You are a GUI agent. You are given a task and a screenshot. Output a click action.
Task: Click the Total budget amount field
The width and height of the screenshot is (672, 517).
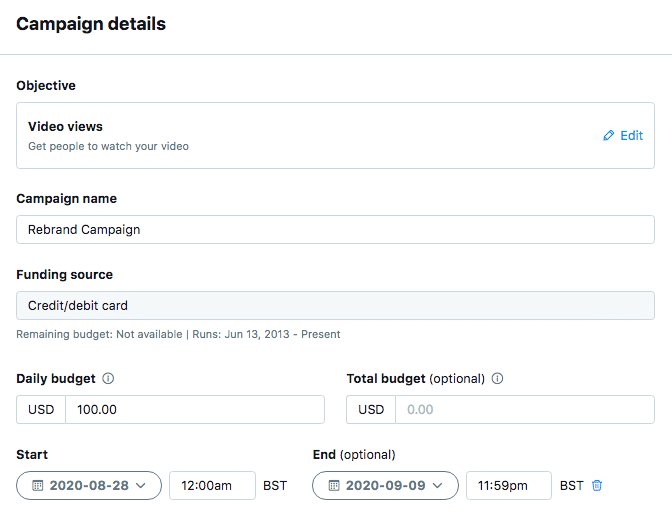[525, 409]
